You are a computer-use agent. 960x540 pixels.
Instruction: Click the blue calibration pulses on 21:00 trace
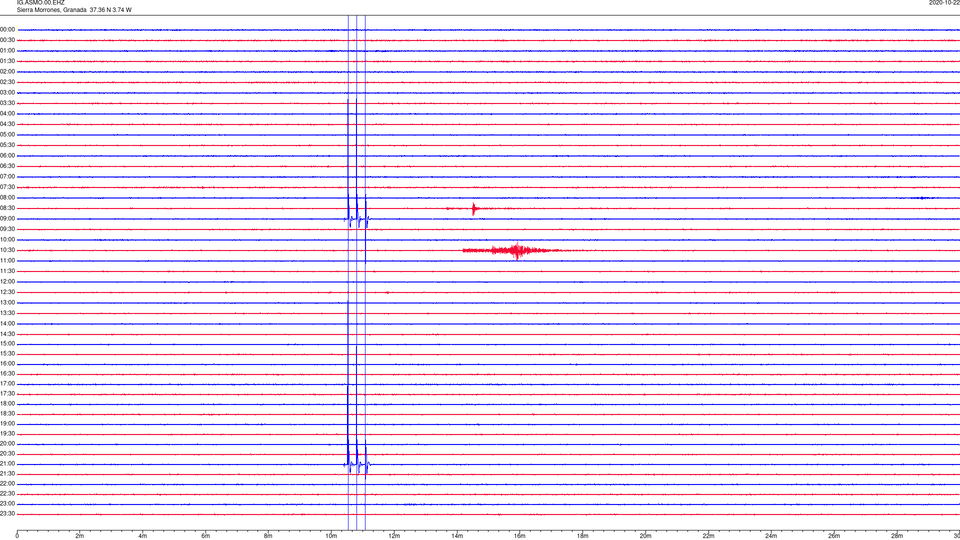[x=358, y=457]
